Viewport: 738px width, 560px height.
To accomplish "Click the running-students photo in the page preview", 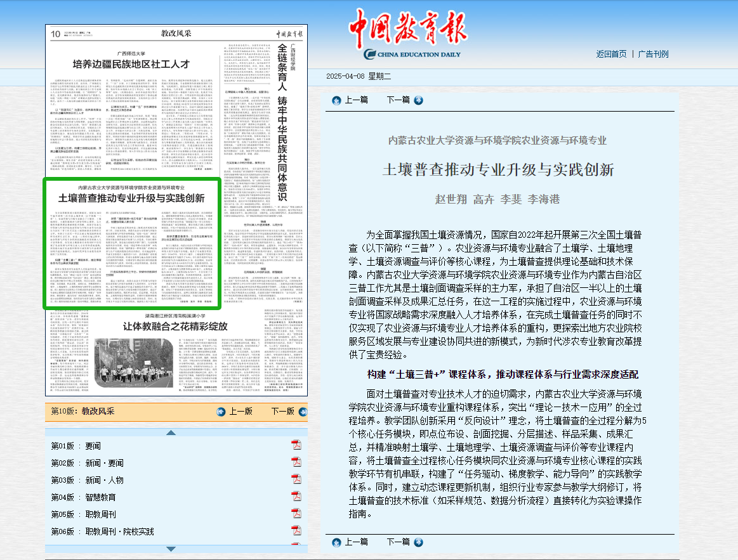I will click(x=134, y=363).
